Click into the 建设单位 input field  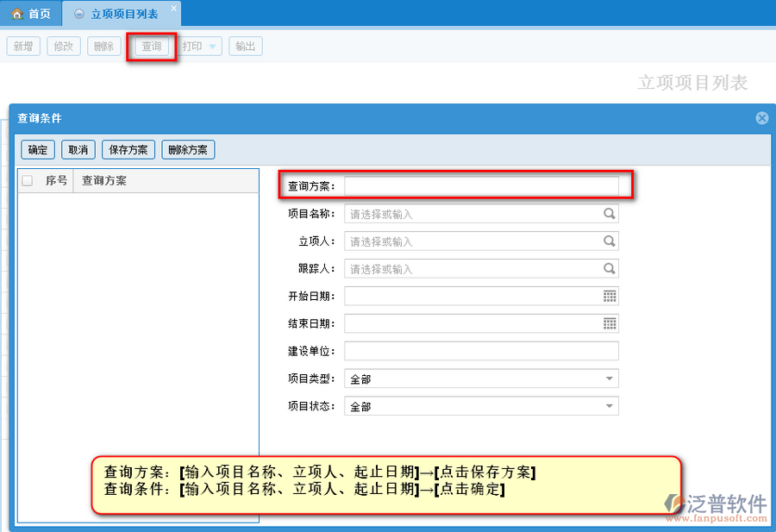[481, 351]
